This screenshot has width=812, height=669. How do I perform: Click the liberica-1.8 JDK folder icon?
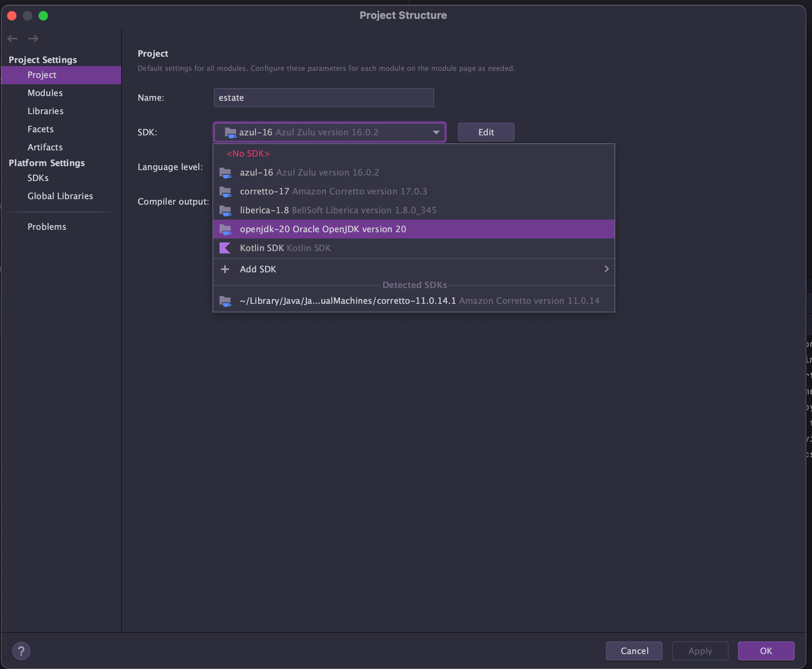(x=225, y=211)
